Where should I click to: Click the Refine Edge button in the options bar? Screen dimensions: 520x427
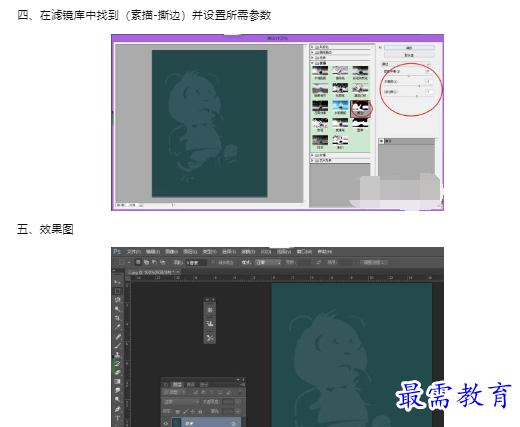(374, 263)
